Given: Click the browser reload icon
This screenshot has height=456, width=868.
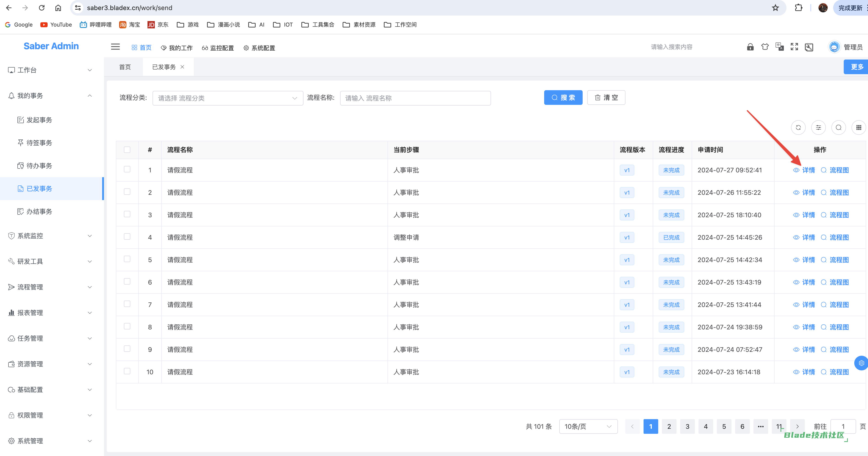Looking at the screenshot, I should pyautogui.click(x=41, y=8).
